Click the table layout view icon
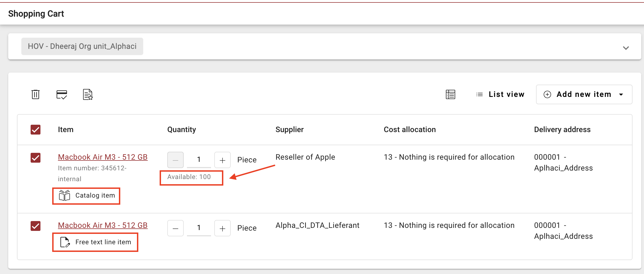This screenshot has width=644, height=274. click(450, 94)
